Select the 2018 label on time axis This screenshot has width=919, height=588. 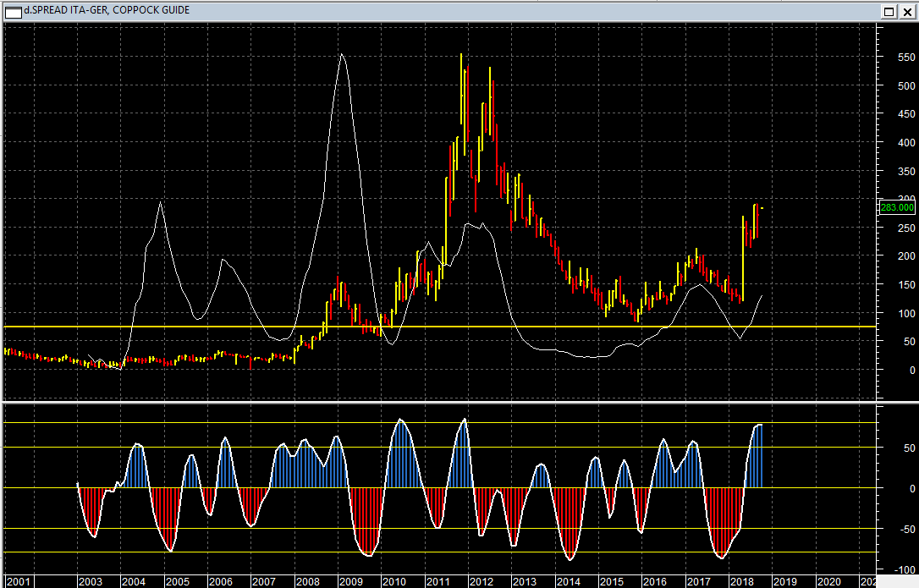[x=741, y=581]
